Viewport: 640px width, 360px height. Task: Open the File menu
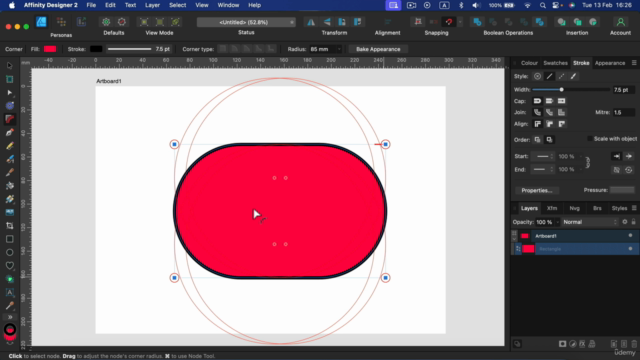[x=91, y=5]
